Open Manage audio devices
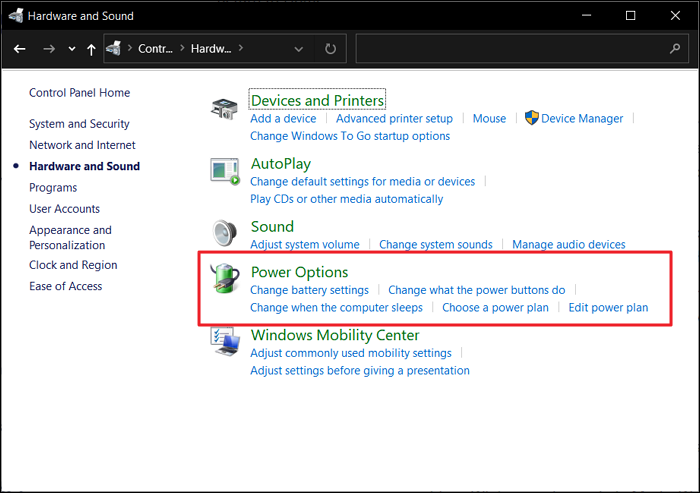This screenshot has height=493, width=700. point(568,244)
